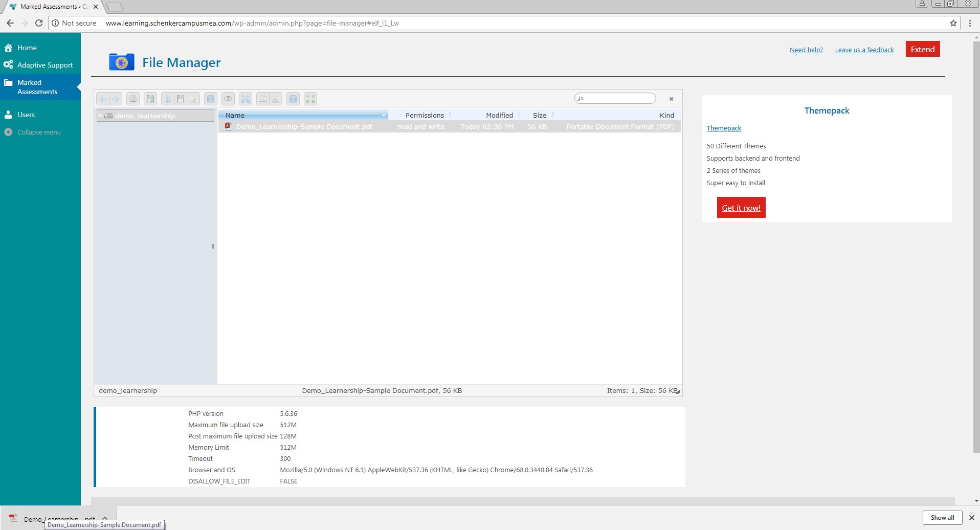The image size is (980, 530).
Task: Collapse the admin sidebar menu
Action: [x=39, y=132]
